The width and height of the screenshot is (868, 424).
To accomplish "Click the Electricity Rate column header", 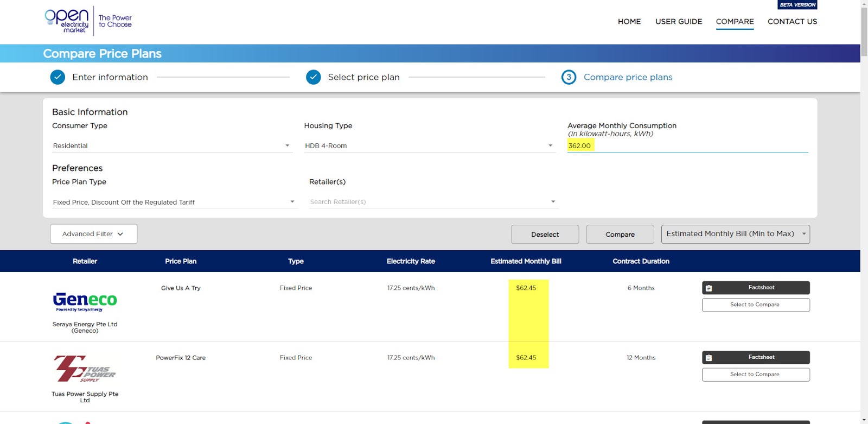I will (411, 261).
